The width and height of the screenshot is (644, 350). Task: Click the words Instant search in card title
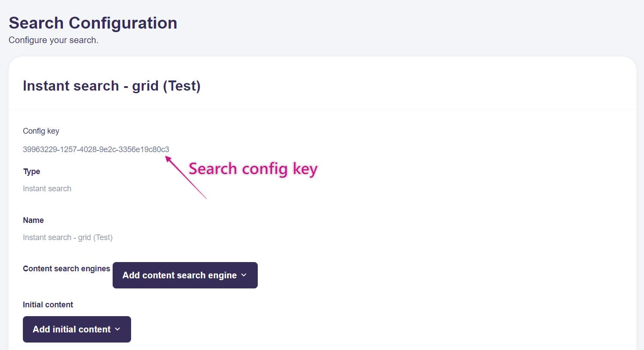pos(71,86)
